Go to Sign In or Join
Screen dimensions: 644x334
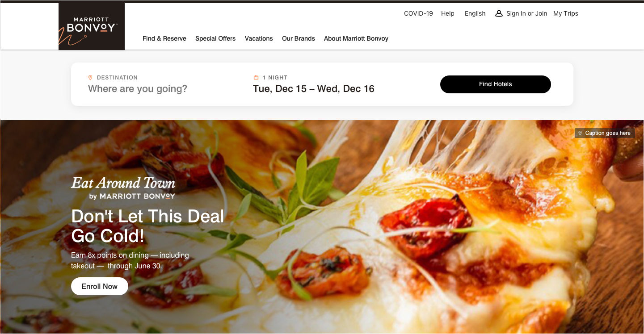point(527,13)
